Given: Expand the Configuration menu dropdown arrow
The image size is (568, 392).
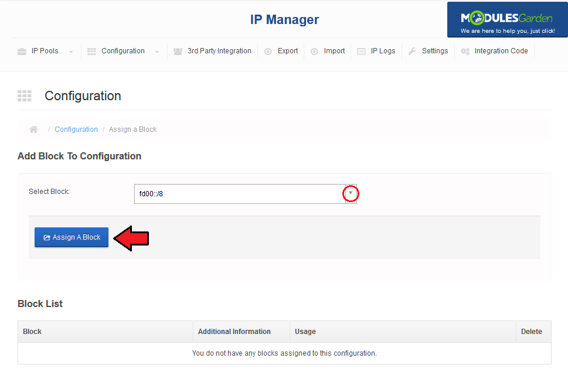Looking at the screenshot, I should click(x=157, y=52).
